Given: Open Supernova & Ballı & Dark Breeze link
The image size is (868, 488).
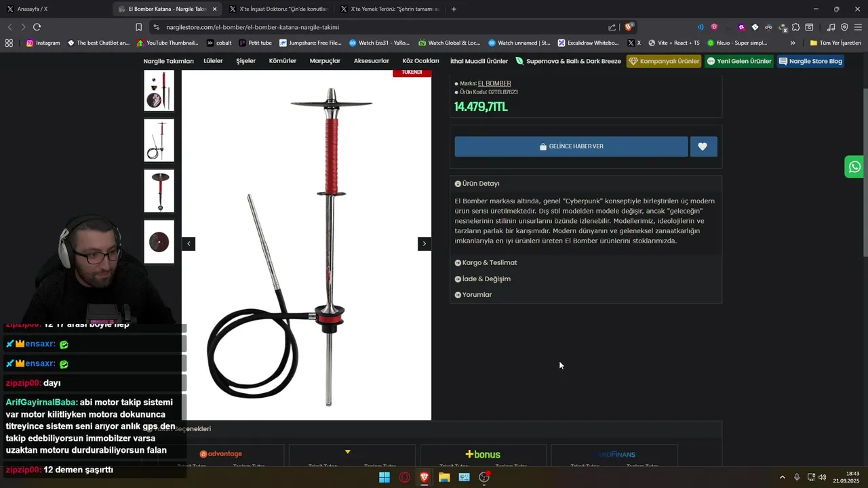Looking at the screenshot, I should (x=568, y=61).
